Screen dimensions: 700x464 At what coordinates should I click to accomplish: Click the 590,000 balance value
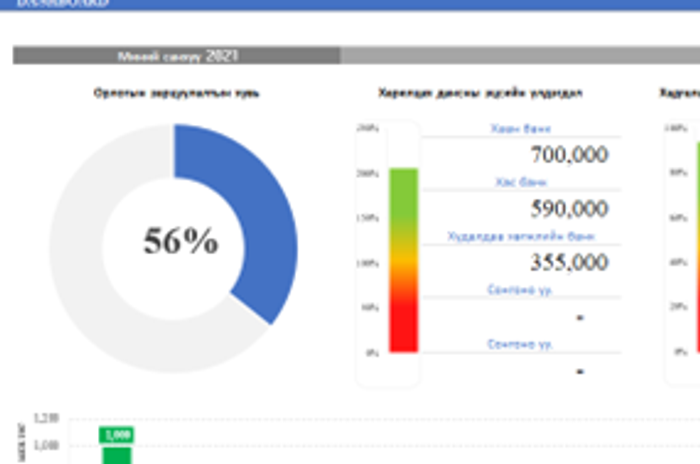(568, 208)
